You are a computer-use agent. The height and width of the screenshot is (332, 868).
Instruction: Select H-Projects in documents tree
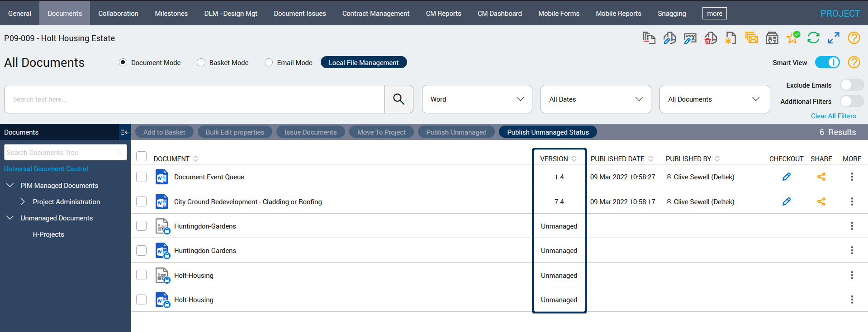(48, 234)
